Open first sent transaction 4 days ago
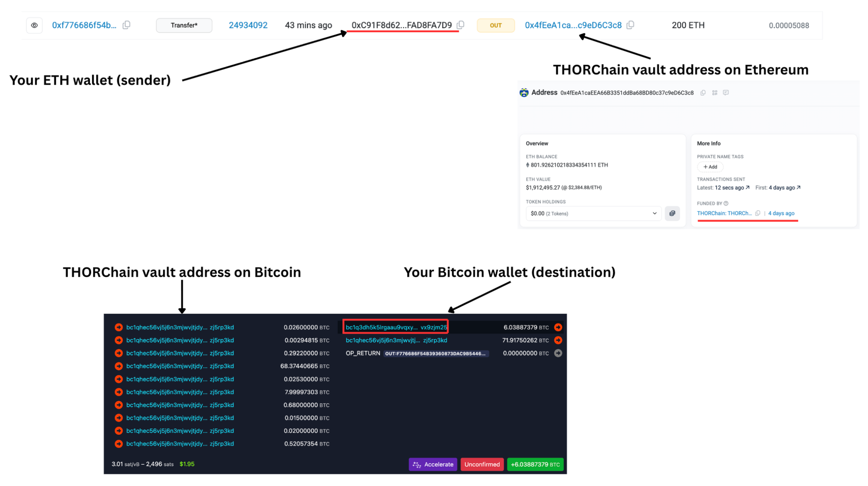The height and width of the screenshot is (486, 868). click(x=785, y=188)
